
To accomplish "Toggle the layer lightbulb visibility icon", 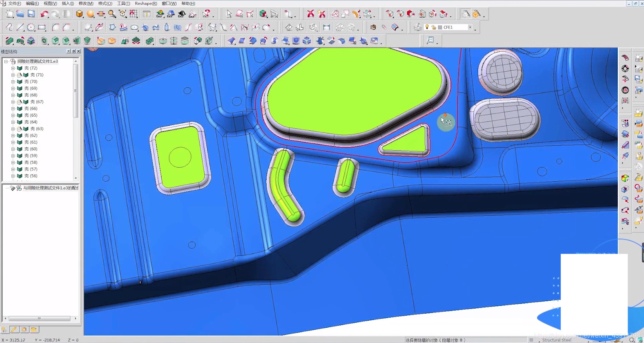I will coord(427,27).
